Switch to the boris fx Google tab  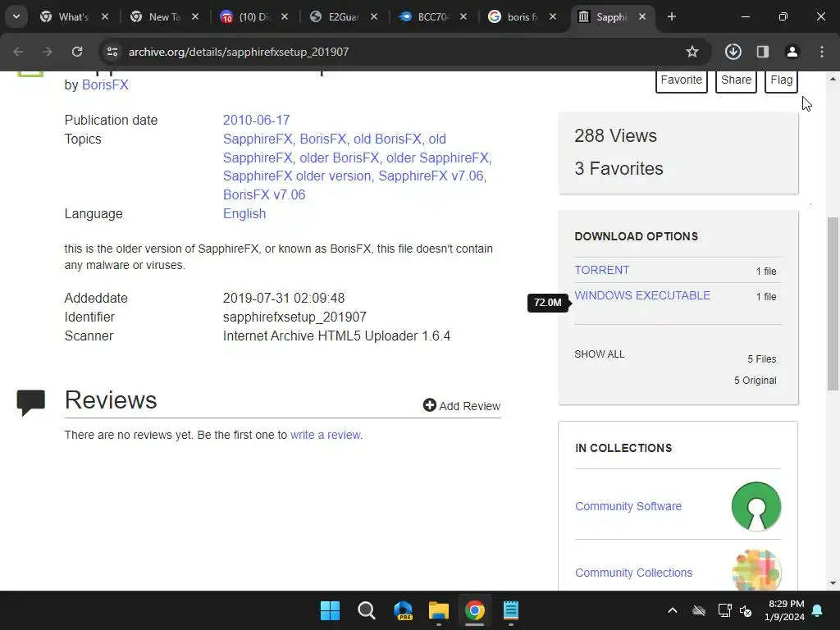[x=523, y=16]
